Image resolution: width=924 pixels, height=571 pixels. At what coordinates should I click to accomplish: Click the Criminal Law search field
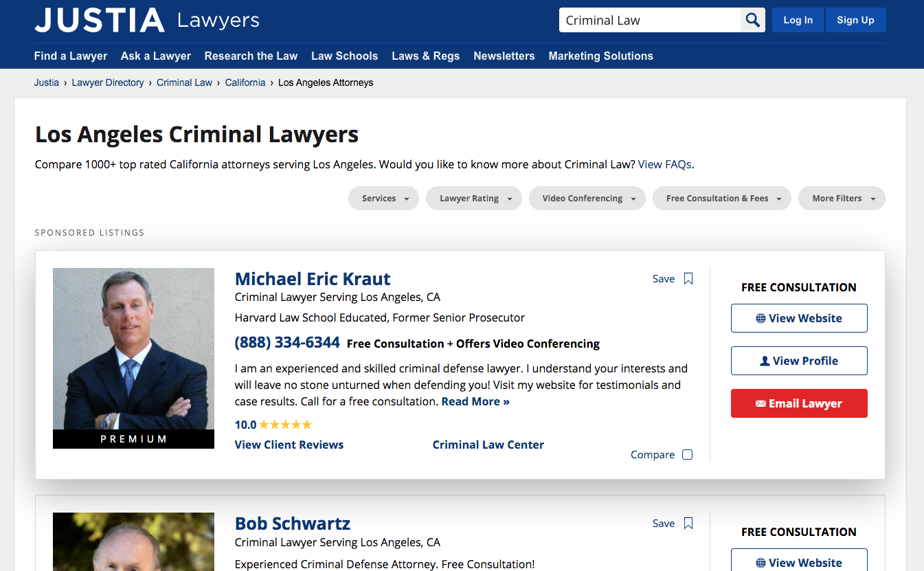click(650, 20)
